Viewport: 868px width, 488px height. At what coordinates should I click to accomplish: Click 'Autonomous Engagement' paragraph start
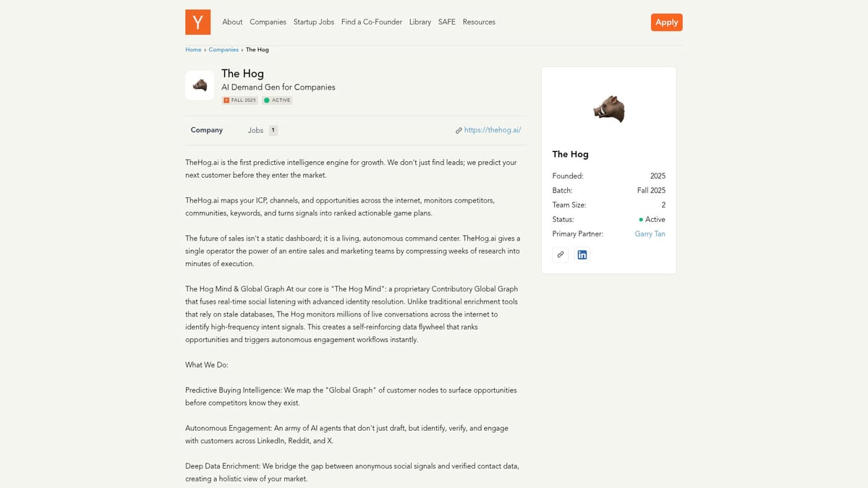click(x=228, y=428)
